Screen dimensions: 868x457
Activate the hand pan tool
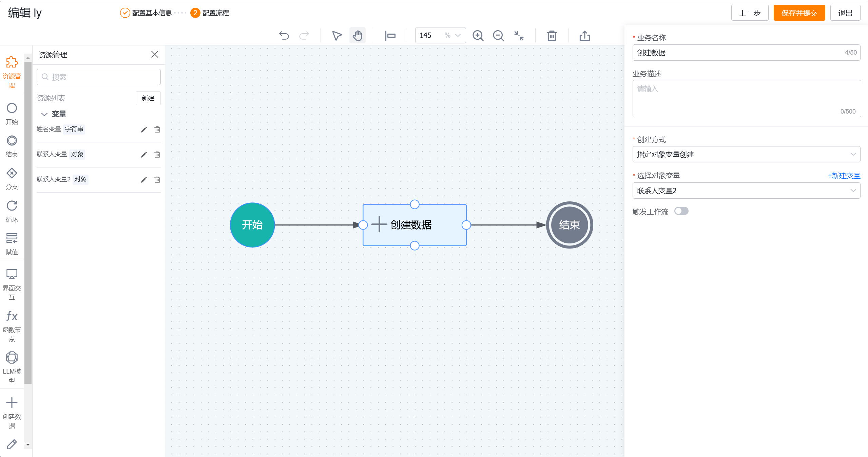(x=358, y=36)
